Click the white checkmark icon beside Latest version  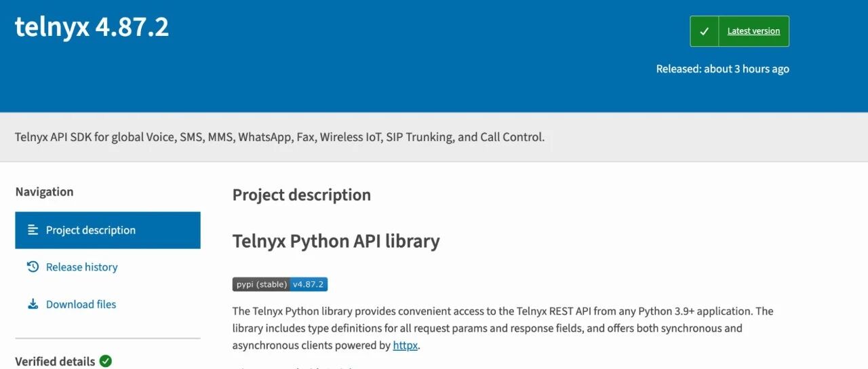click(705, 31)
